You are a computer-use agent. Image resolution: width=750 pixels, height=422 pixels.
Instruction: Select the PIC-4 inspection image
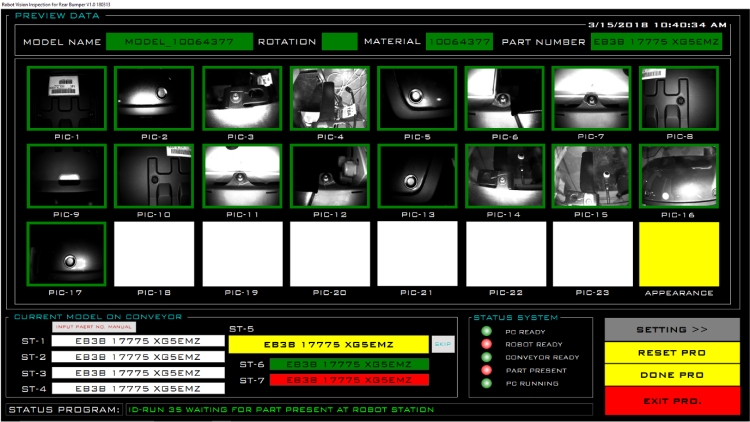[329, 98]
